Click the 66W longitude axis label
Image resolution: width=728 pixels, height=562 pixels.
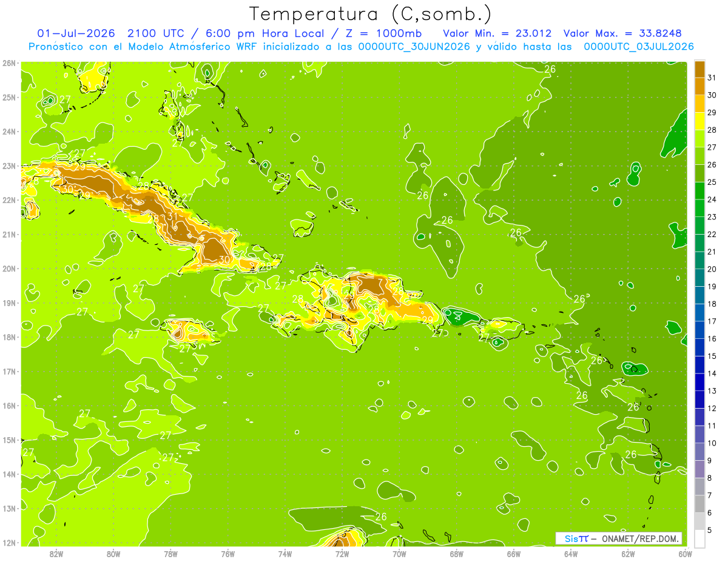click(514, 554)
